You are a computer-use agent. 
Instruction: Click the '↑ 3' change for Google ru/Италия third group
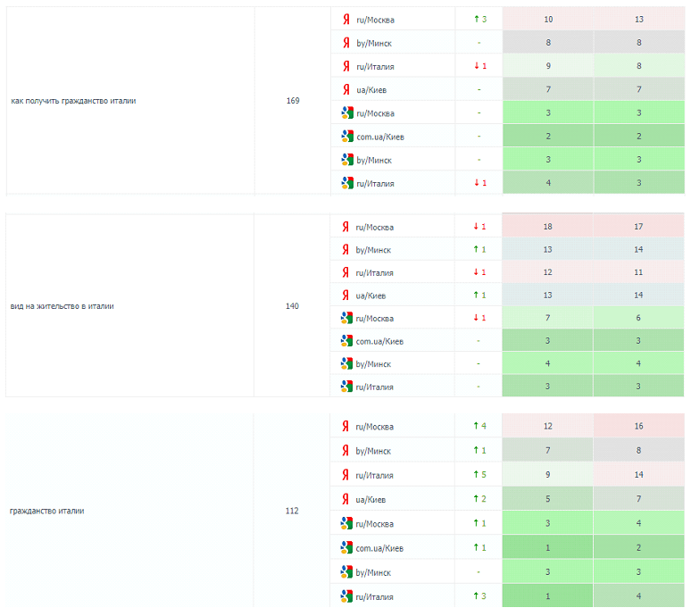click(x=479, y=596)
